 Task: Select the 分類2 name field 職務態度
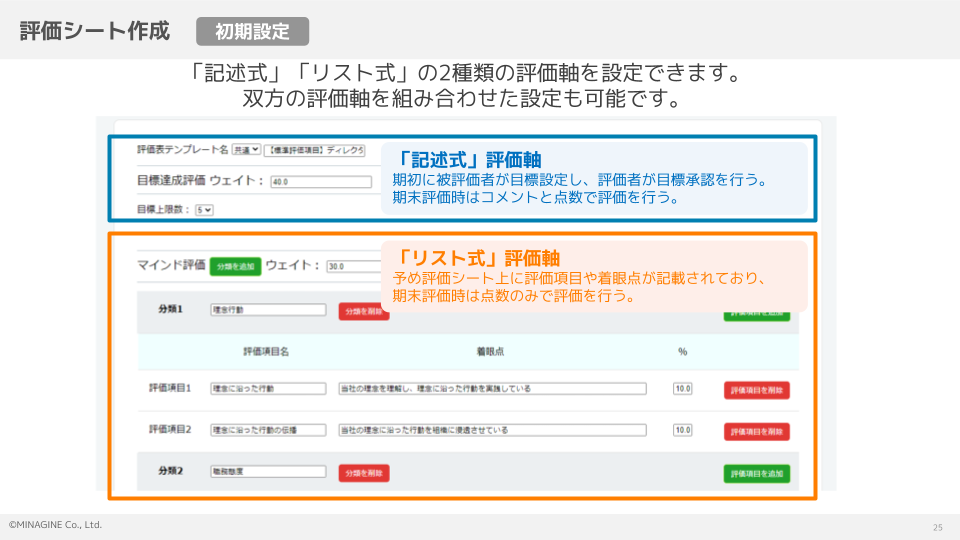[x=268, y=471]
